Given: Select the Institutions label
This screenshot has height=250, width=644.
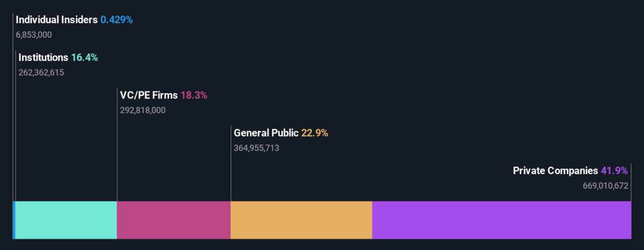Looking at the screenshot, I should 43,58.
